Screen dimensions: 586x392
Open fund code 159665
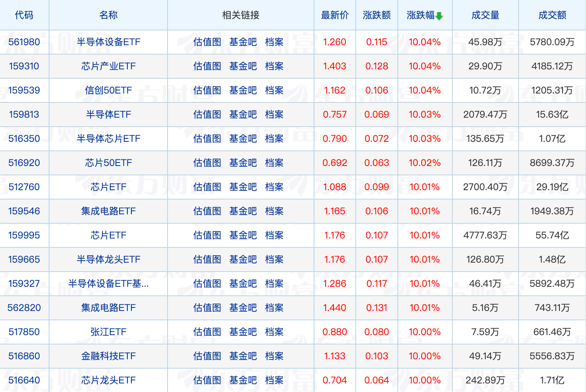pyautogui.click(x=24, y=260)
